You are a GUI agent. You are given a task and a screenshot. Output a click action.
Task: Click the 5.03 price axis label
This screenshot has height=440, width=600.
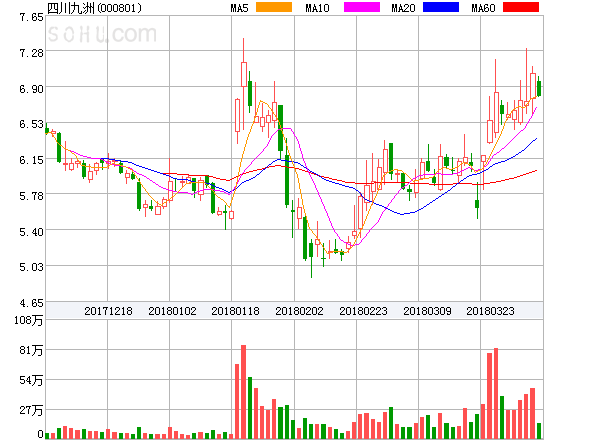point(31,267)
